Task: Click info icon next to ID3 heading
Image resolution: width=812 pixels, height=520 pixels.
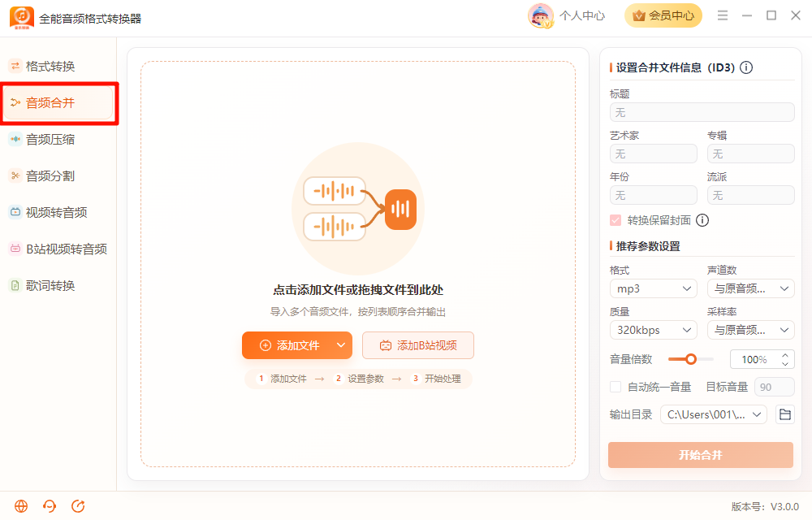Action: click(x=746, y=67)
